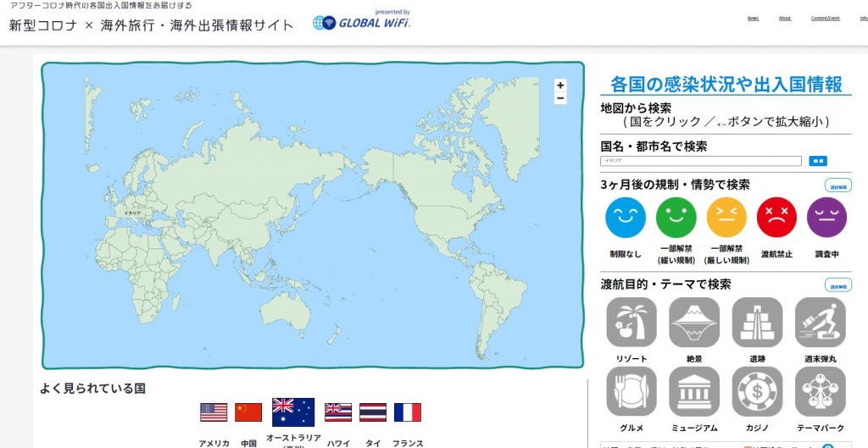Screen dimensions: 868x448
Task: Click the GLOBAL WiFi logo
Action: click(x=361, y=21)
